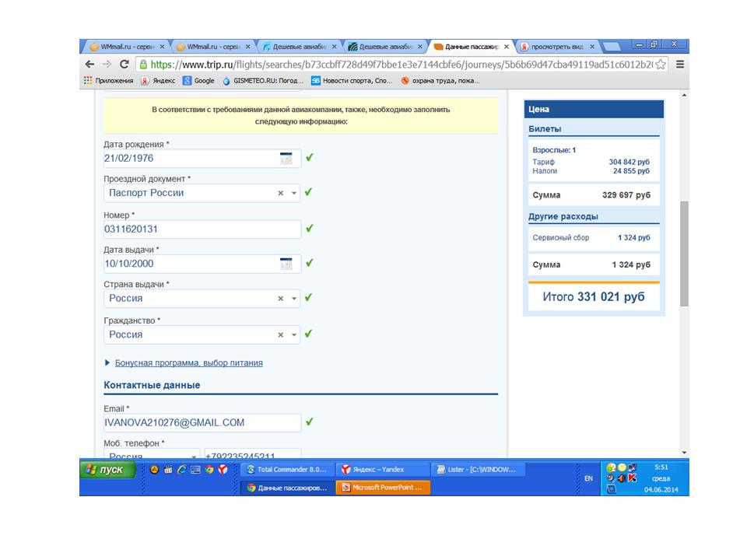Bookmark this page with the star icon

(x=661, y=65)
